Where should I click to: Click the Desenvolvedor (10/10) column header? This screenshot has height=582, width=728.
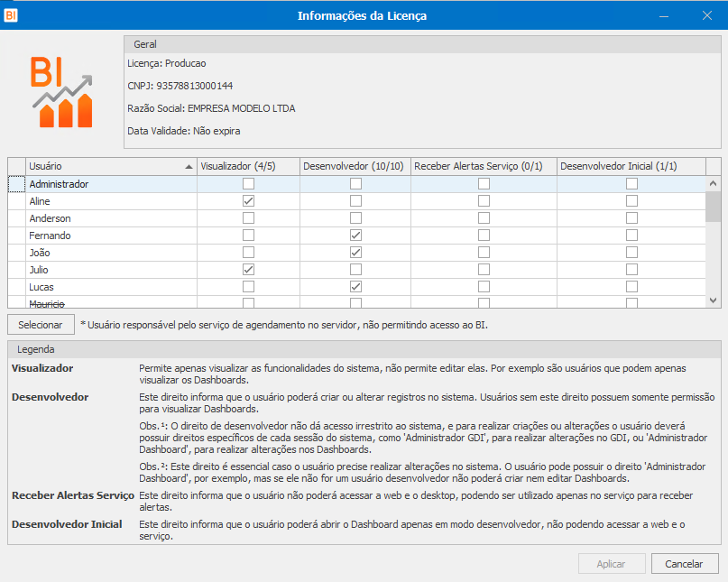(355, 166)
